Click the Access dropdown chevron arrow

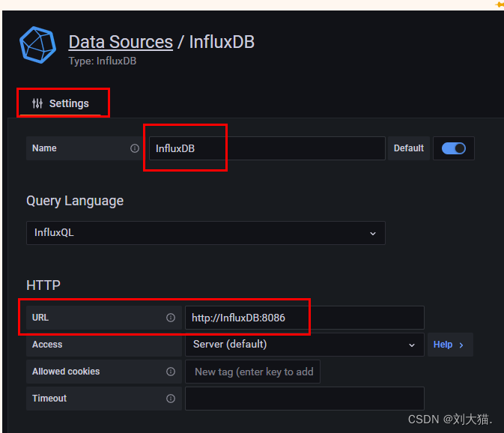[x=411, y=345]
